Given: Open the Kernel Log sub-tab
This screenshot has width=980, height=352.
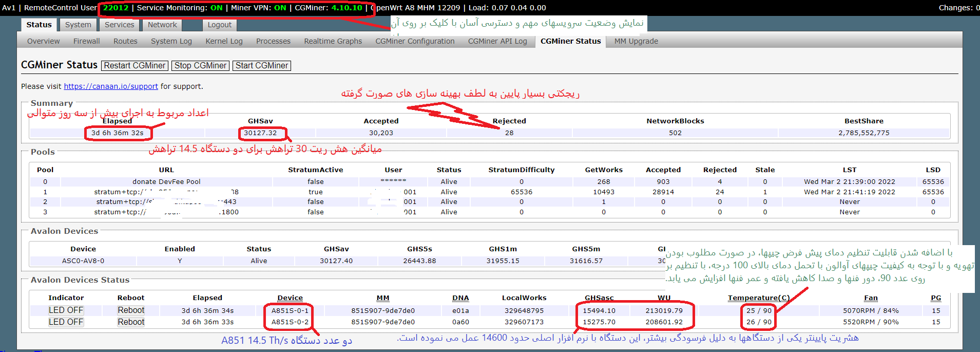Looking at the screenshot, I should coord(224,41).
